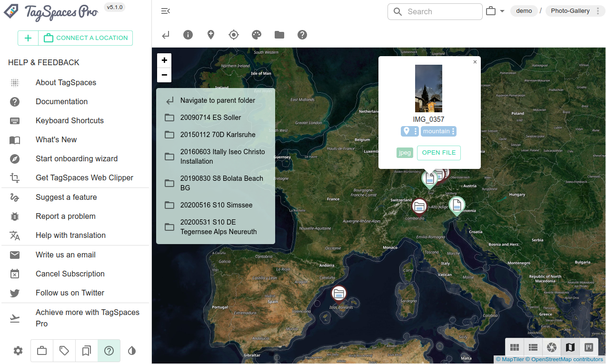Switch to gallery perspective
Image resolution: width=606 pixels, height=364 pixels.
point(552,347)
